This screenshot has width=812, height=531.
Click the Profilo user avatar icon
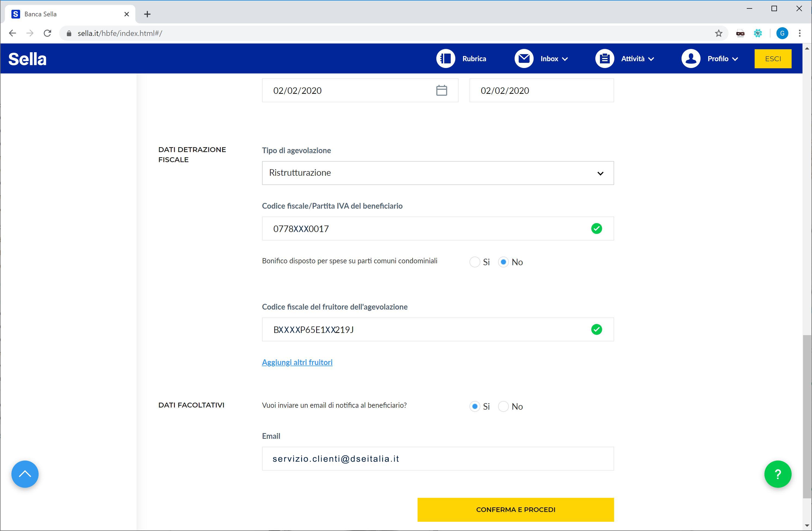690,59
